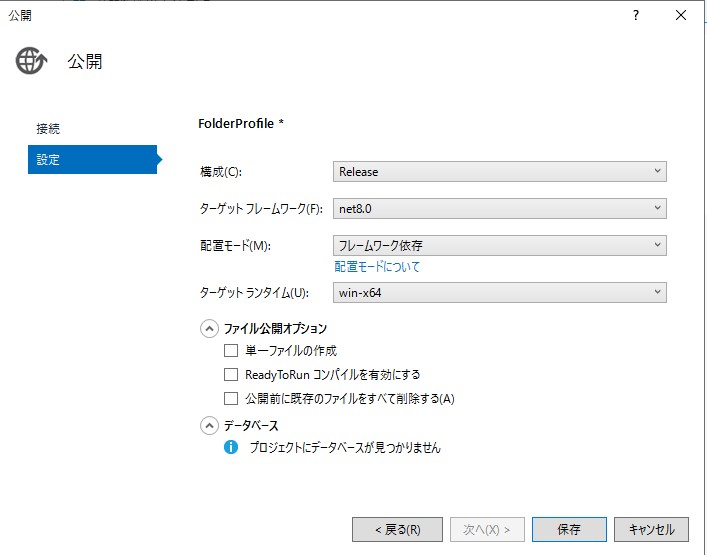Image resolution: width=707 pixels, height=555 pixels.
Task: Switch to the 接続 tab
Action: click(48, 129)
